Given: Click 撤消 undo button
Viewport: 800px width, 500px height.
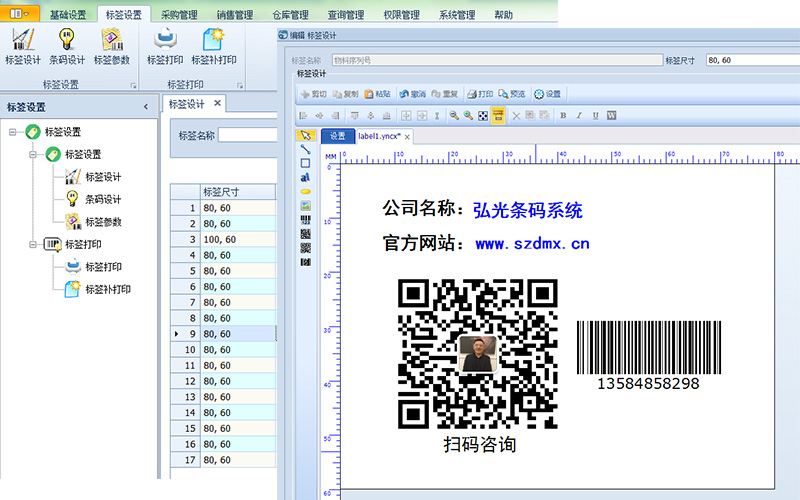Looking at the screenshot, I should (x=413, y=94).
